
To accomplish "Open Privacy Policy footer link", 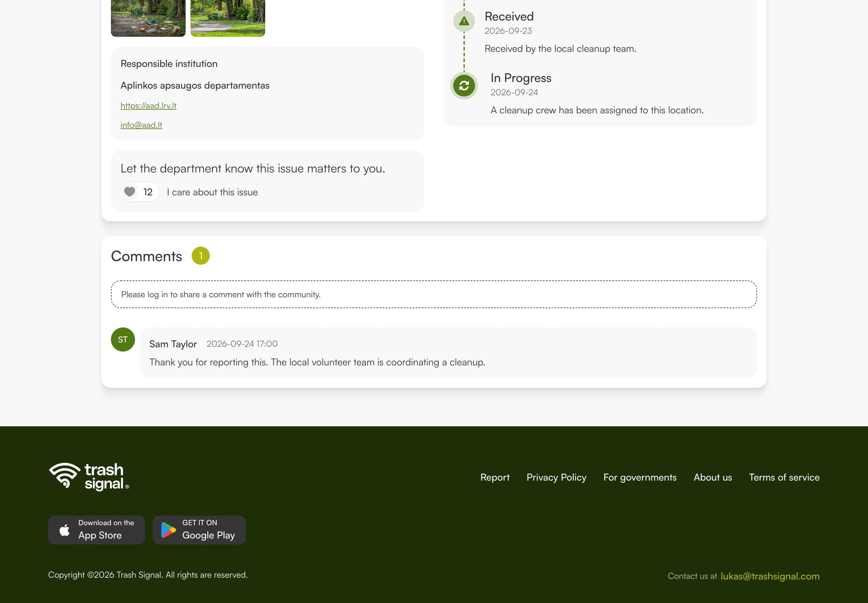I will point(556,477).
